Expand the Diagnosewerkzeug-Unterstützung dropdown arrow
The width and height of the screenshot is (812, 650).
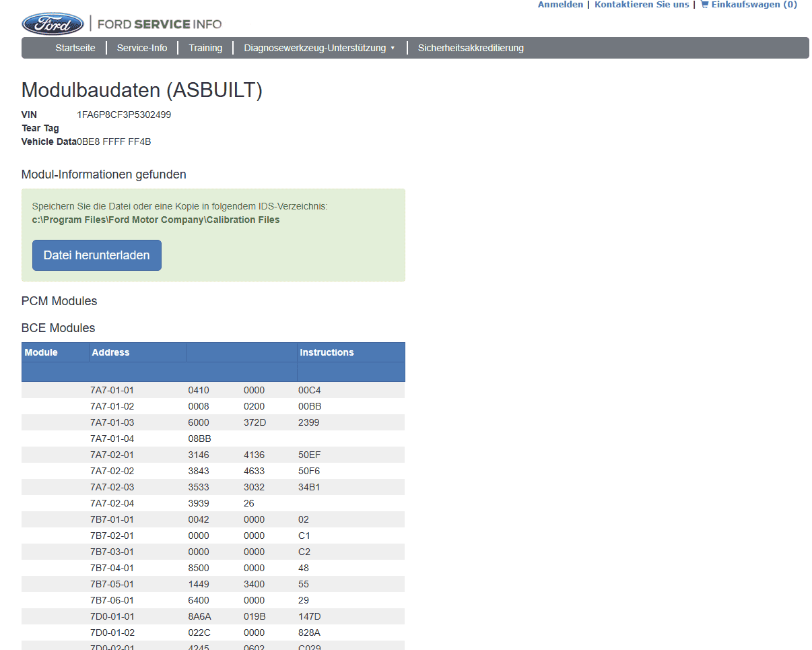pos(393,48)
